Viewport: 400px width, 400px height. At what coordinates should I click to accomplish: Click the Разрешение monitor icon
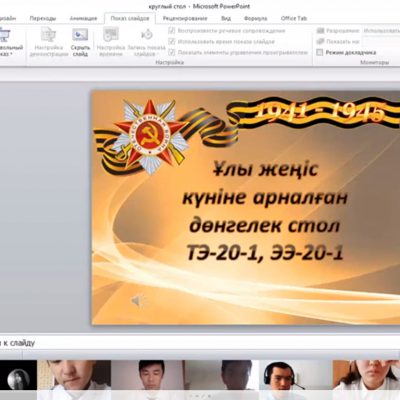click(x=320, y=31)
